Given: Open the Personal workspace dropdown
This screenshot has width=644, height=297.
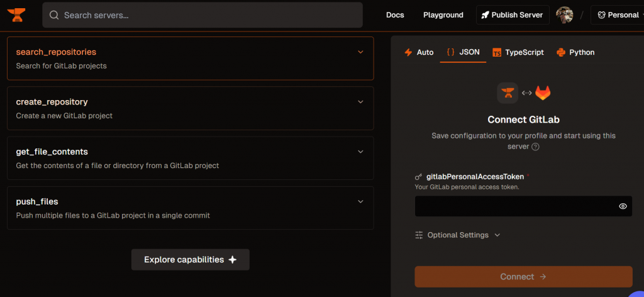Looking at the screenshot, I should coord(618,15).
